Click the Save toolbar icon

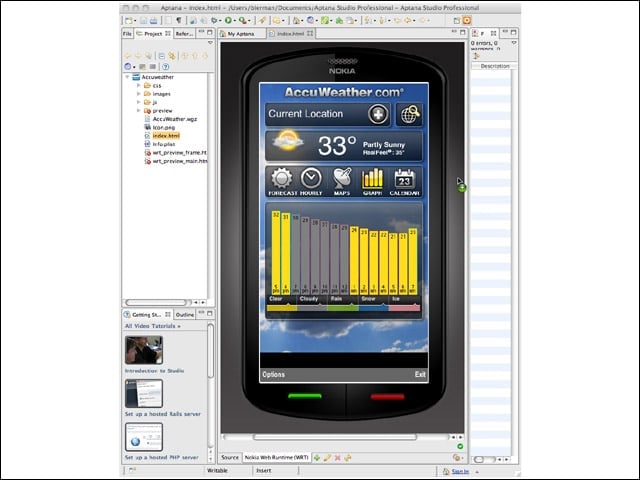point(144,20)
